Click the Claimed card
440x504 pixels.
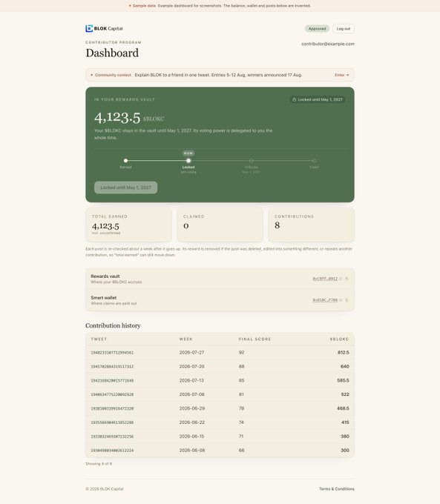click(x=220, y=225)
